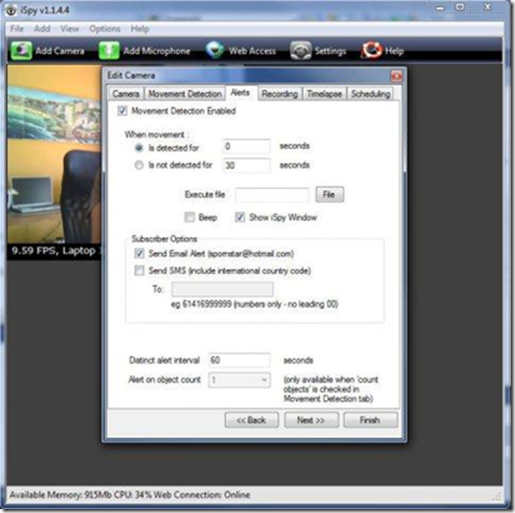
Task: Click the Execute file path field
Action: [272, 195]
